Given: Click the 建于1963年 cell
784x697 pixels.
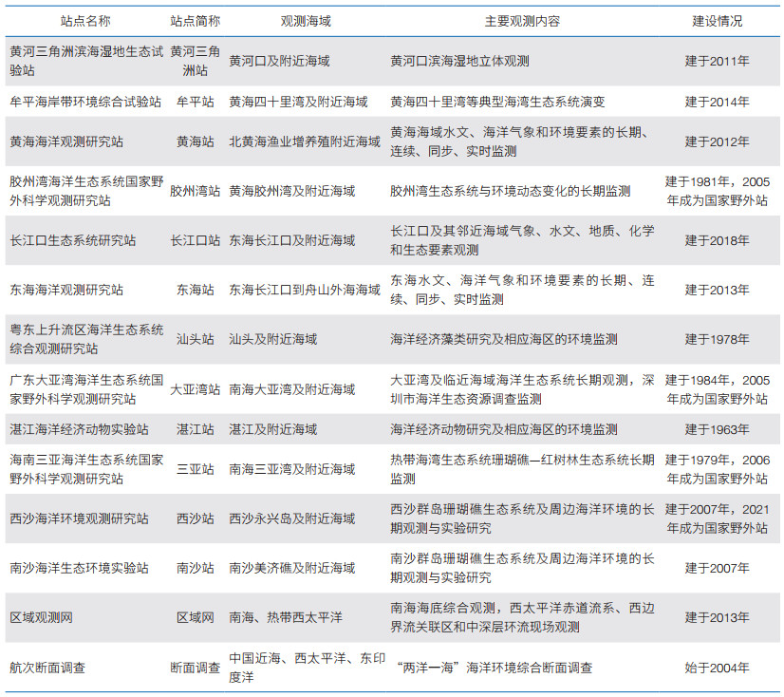Looking at the screenshot, I should coord(717,429).
